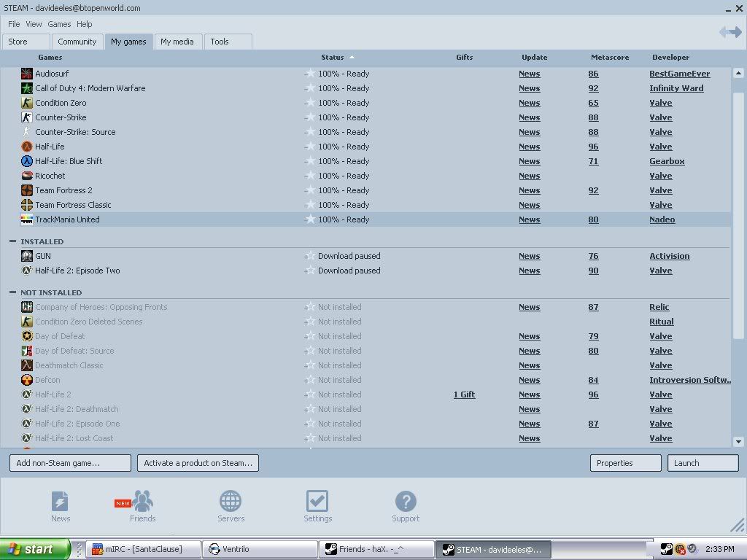The height and width of the screenshot is (560, 747).
Task: Open the News panel icon at bottom
Action: (x=60, y=502)
